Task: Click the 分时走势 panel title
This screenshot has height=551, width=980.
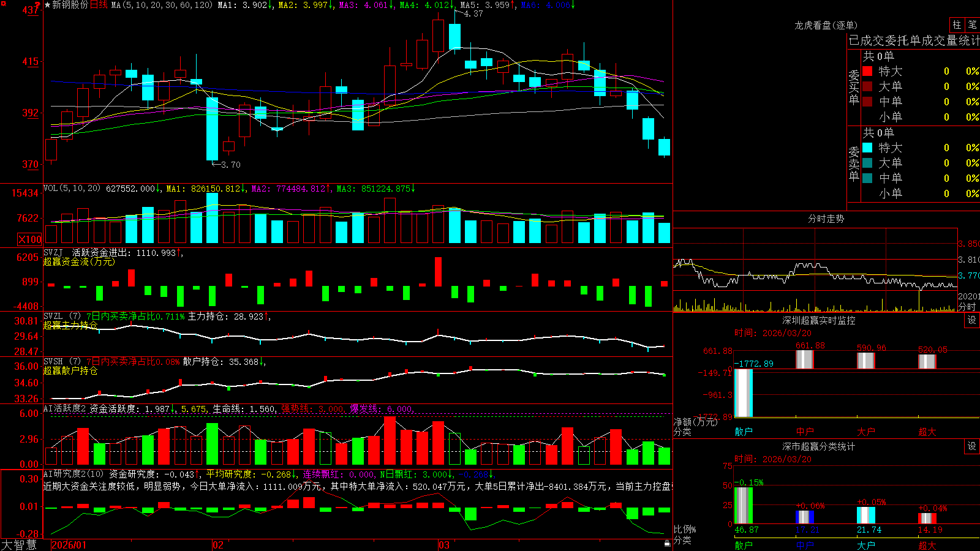Action: point(826,219)
